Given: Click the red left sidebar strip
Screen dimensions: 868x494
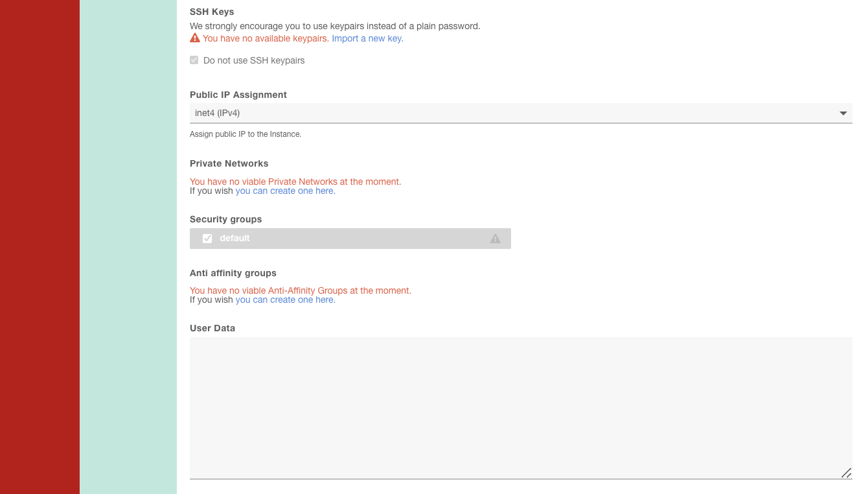Looking at the screenshot, I should coord(40,247).
